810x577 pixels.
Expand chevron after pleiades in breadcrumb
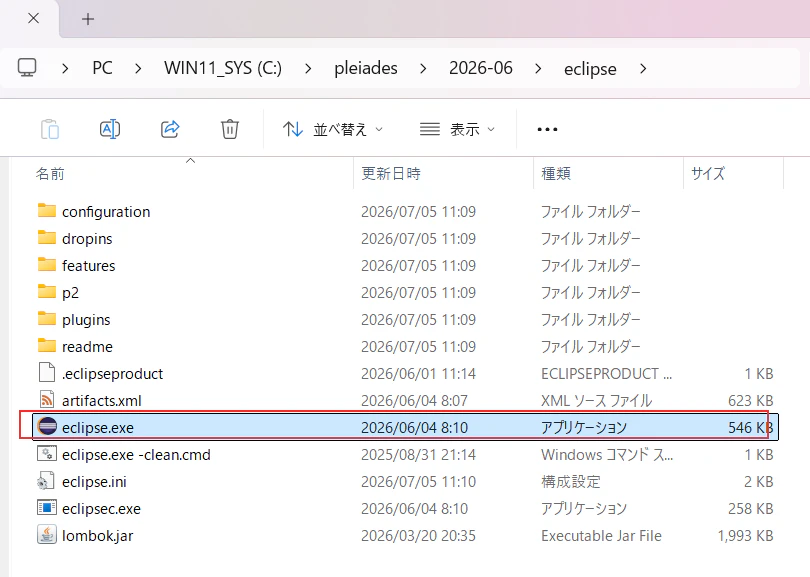[x=423, y=68]
